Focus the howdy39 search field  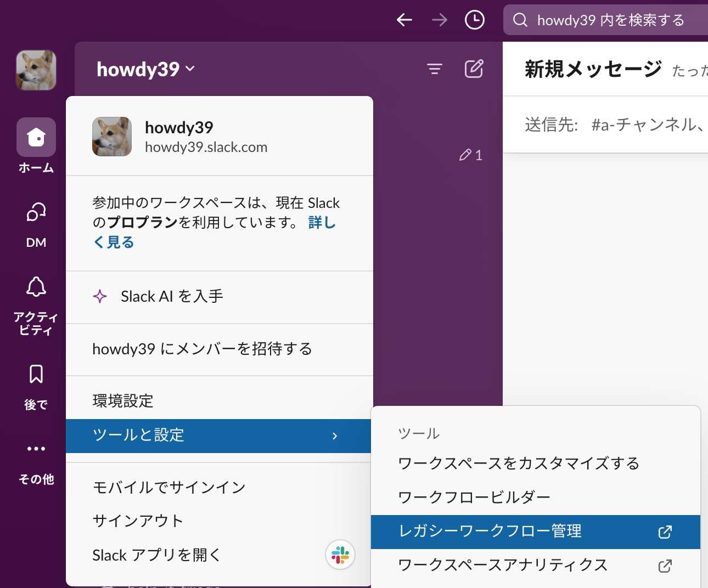605,20
